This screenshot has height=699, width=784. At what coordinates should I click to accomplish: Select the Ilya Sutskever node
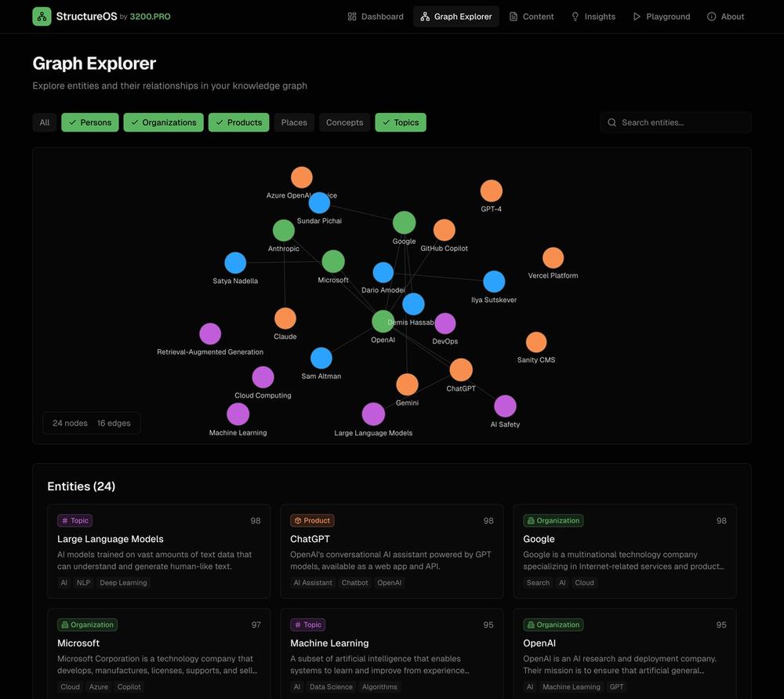[x=494, y=282]
